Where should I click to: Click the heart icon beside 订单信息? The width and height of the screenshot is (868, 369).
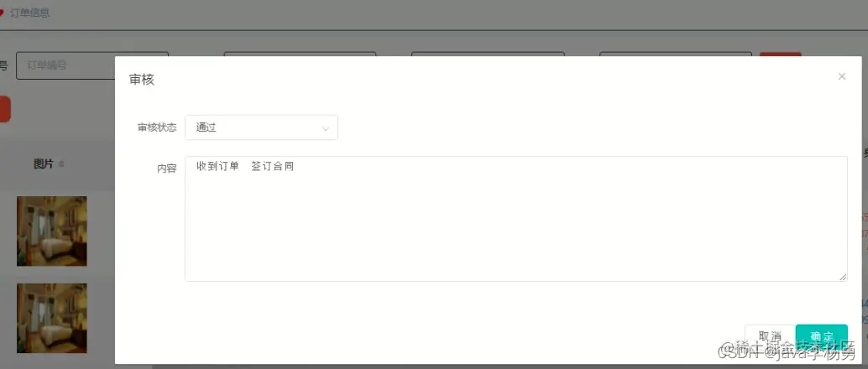pyautogui.click(x=2, y=13)
